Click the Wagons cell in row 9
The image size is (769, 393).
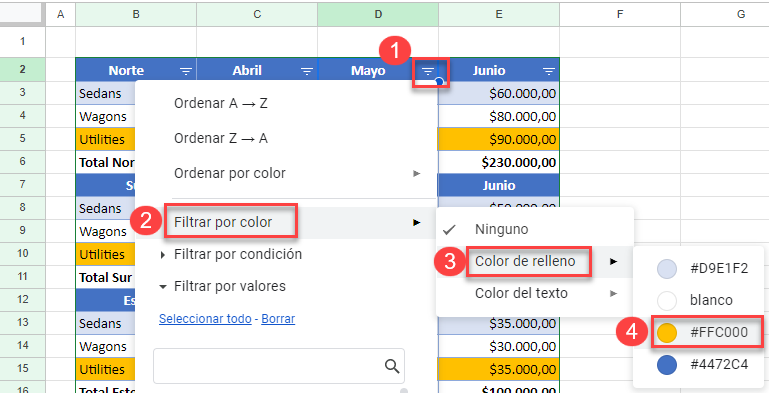pyautogui.click(x=105, y=231)
